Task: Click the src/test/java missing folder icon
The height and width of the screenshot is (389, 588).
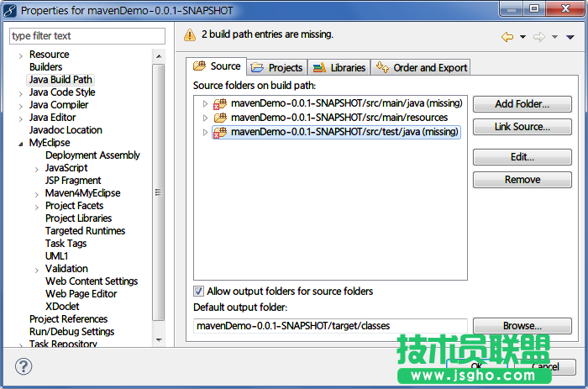Action: [220, 132]
